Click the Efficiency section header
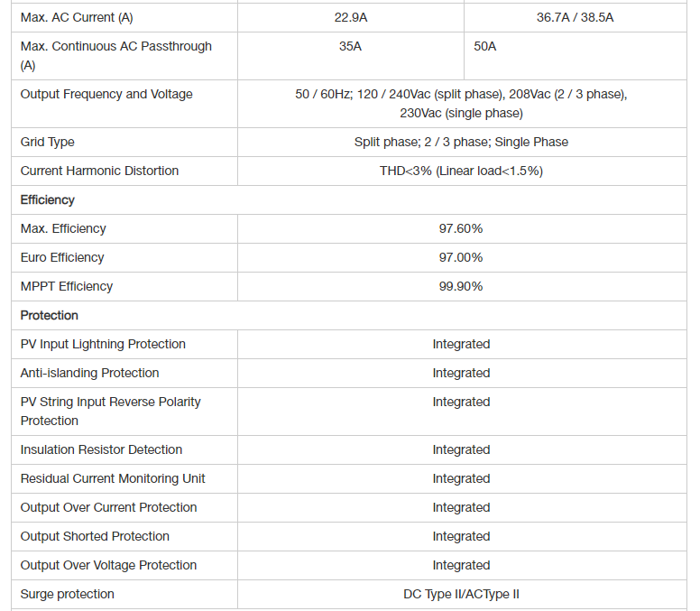The image size is (700, 611). tap(47, 200)
